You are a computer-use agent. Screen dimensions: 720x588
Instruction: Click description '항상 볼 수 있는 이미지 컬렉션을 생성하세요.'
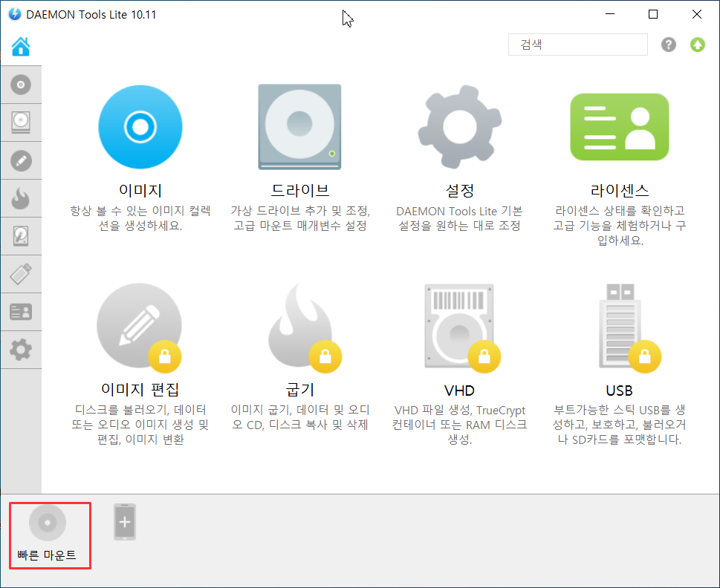tap(140, 218)
